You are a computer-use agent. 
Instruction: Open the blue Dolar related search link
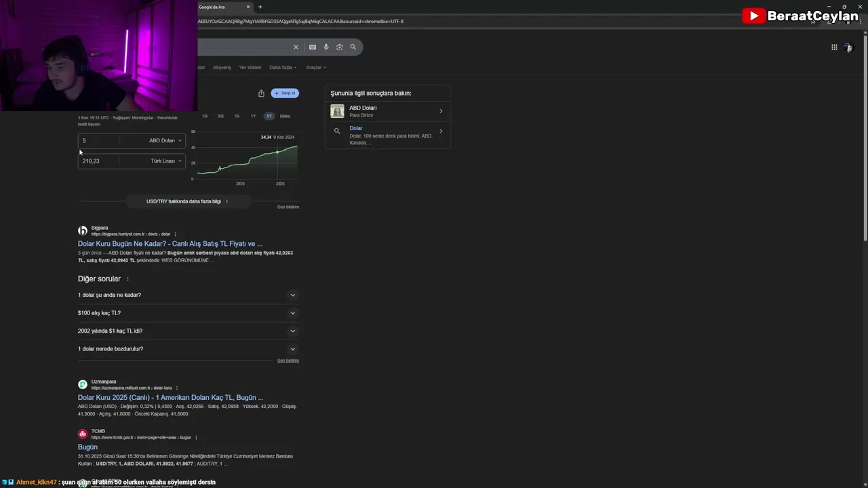(356, 128)
